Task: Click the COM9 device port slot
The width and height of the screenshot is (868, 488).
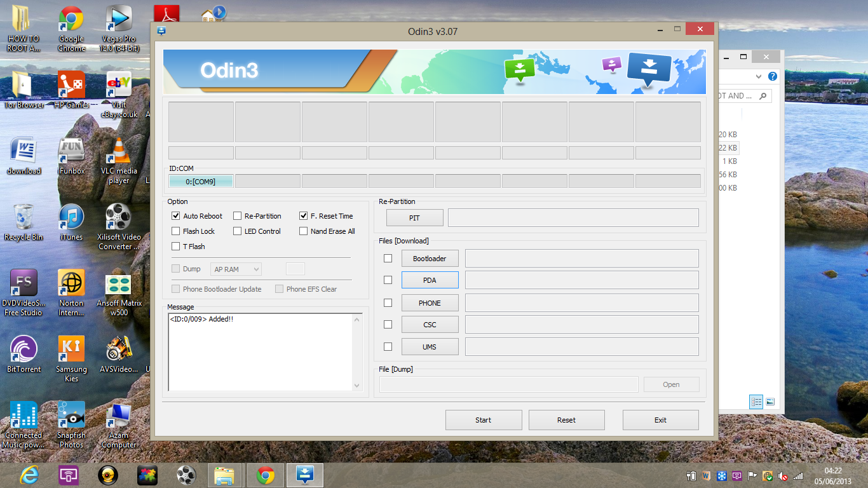Action: 201,182
